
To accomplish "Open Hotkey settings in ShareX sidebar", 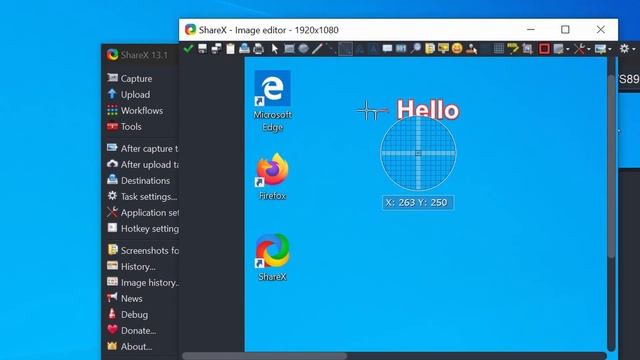I will [x=142, y=229].
